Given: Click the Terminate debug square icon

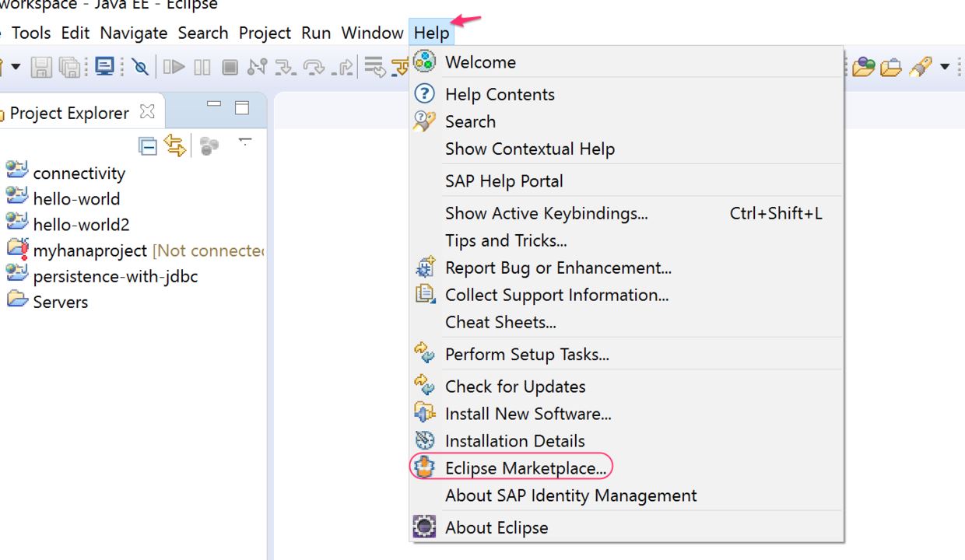Looking at the screenshot, I should 230,67.
